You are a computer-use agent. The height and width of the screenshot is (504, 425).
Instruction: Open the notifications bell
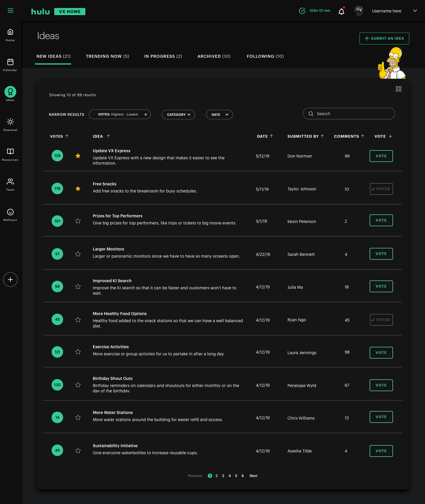click(x=341, y=11)
